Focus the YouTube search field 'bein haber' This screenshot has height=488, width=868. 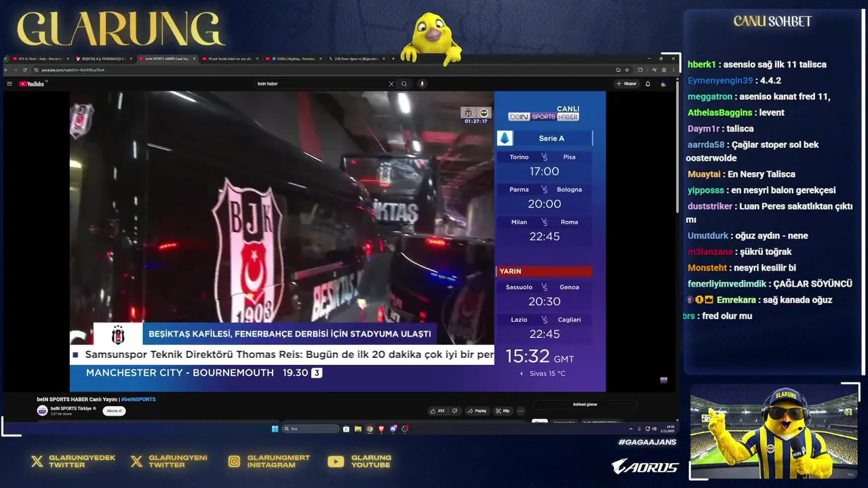click(x=321, y=84)
